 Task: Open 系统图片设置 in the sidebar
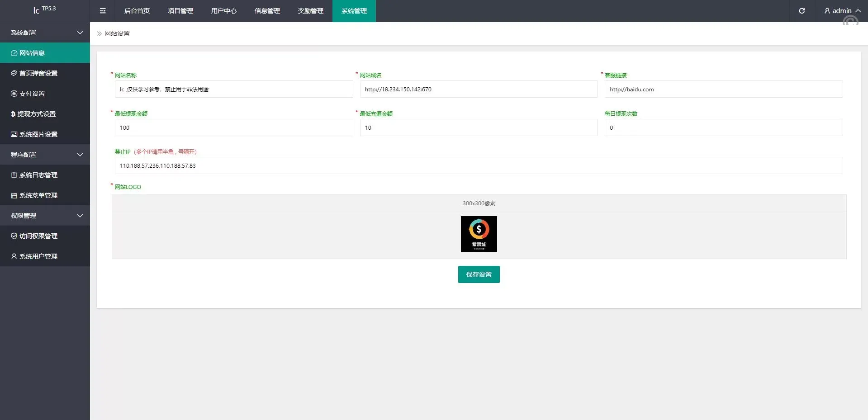[38, 134]
